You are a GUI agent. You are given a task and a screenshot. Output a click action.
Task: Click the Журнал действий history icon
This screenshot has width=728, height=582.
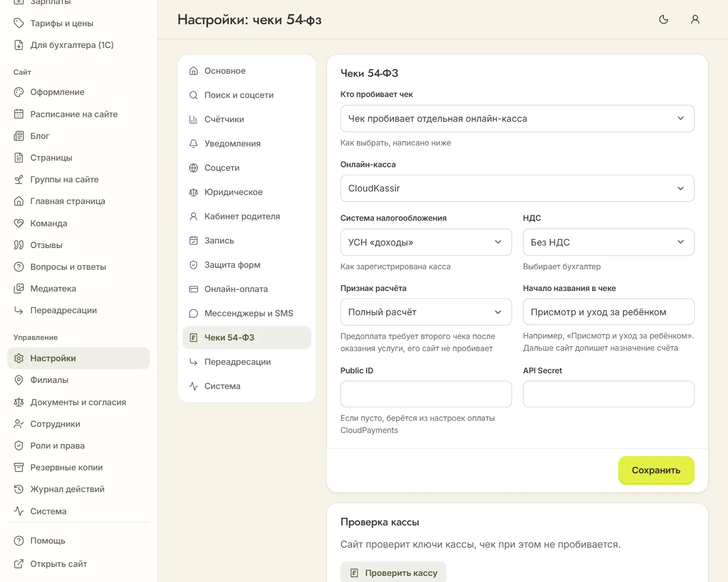pyautogui.click(x=19, y=489)
